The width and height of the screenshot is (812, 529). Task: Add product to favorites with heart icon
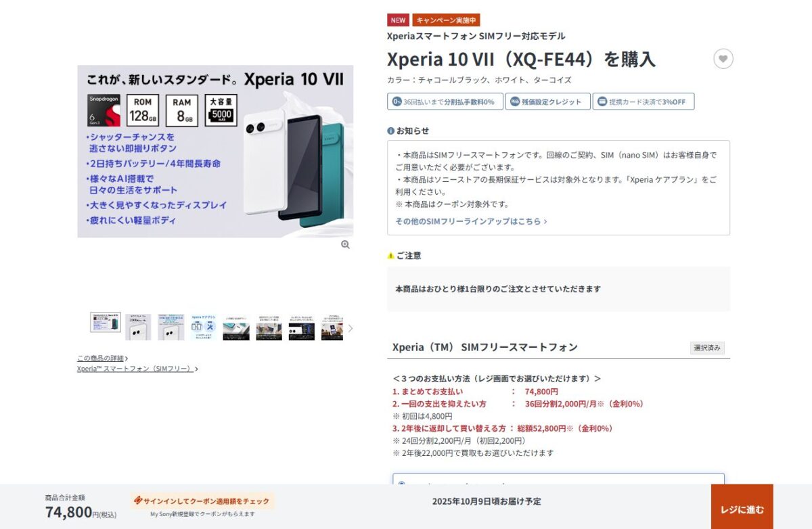point(723,59)
